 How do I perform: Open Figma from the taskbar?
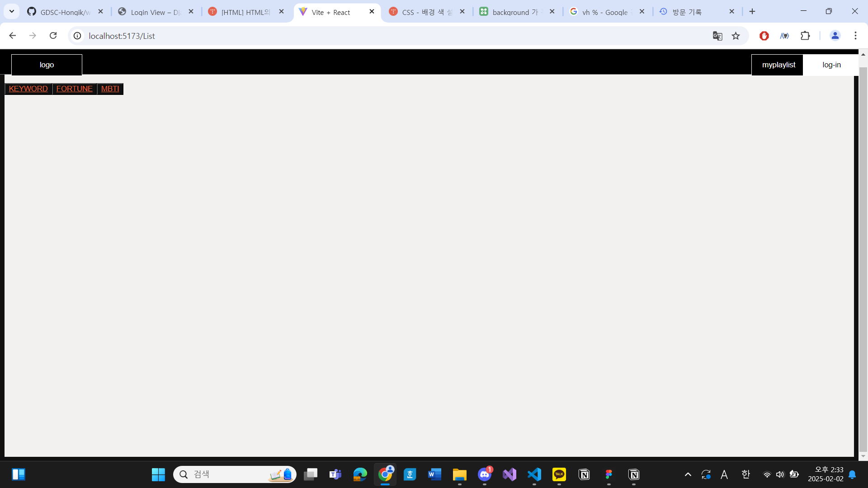[x=608, y=474]
